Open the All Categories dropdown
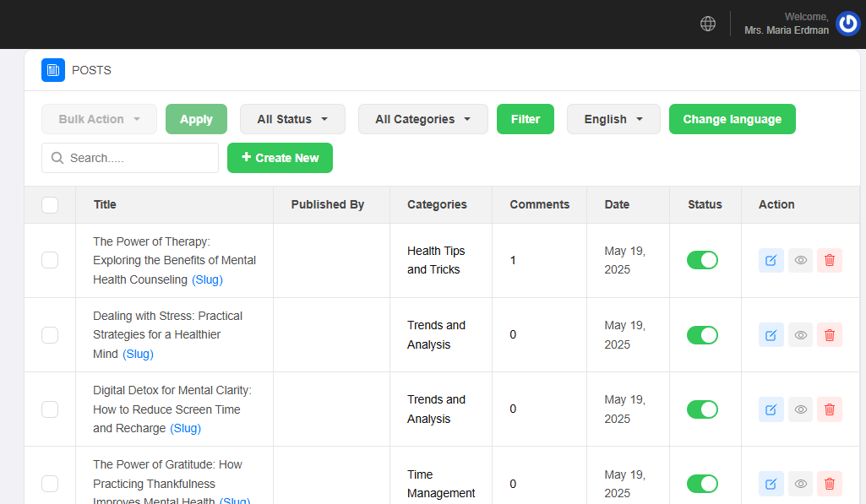Viewport: 866px width, 504px height. tap(422, 119)
